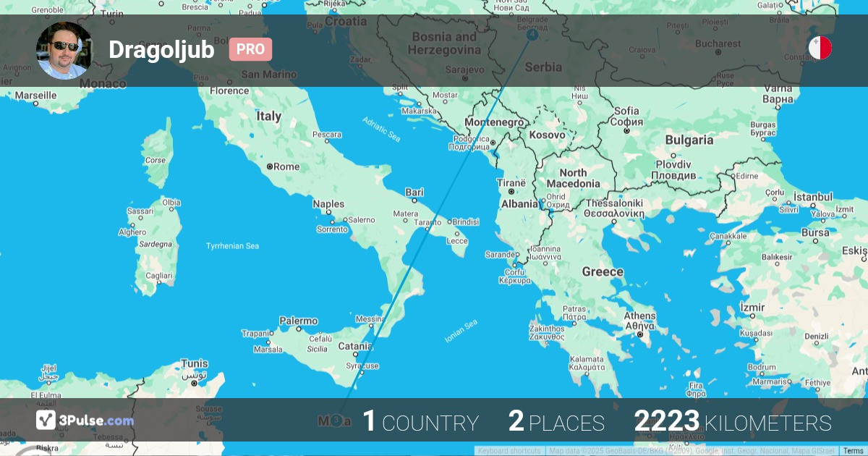
Task: Open Keyboard shortcuts in map footer
Action: pyautogui.click(x=509, y=451)
